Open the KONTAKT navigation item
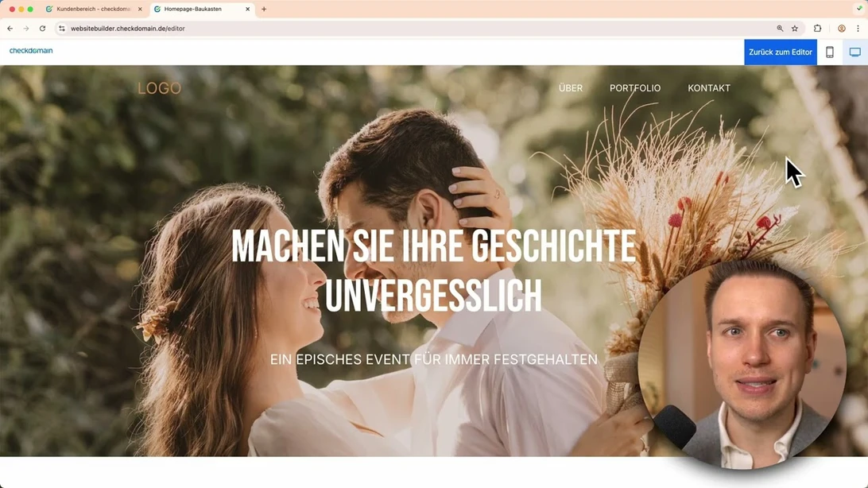 709,88
